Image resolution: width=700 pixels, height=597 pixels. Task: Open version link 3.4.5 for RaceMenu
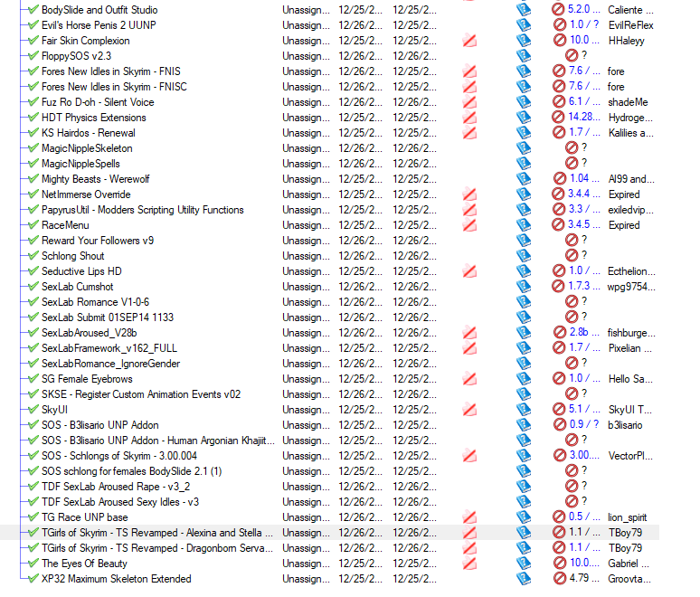pyautogui.click(x=584, y=224)
